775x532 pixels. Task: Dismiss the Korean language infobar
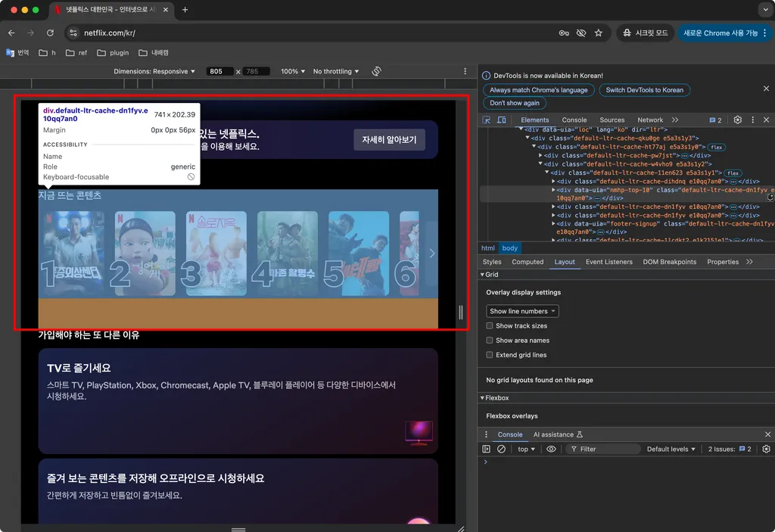point(766,89)
